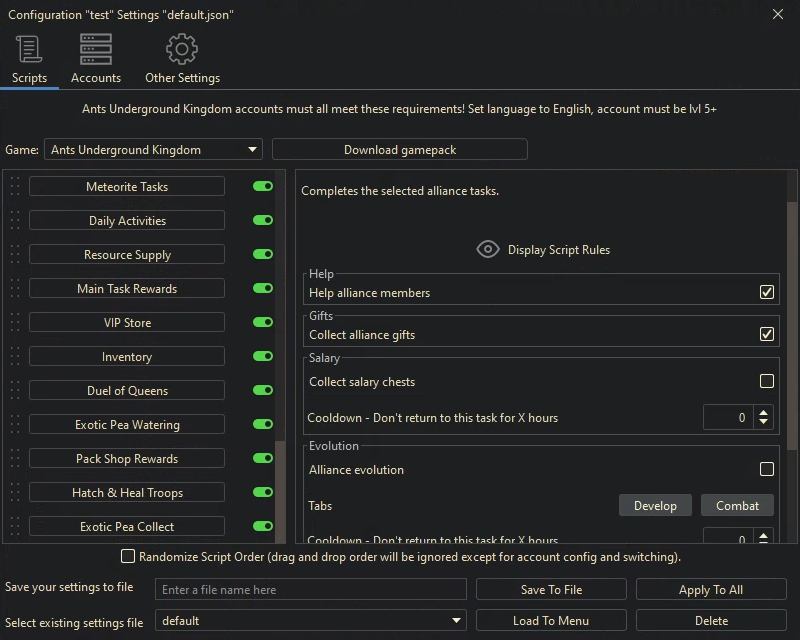The image size is (800, 640).
Task: Disable the Resource Supply script switch
Action: [263, 254]
